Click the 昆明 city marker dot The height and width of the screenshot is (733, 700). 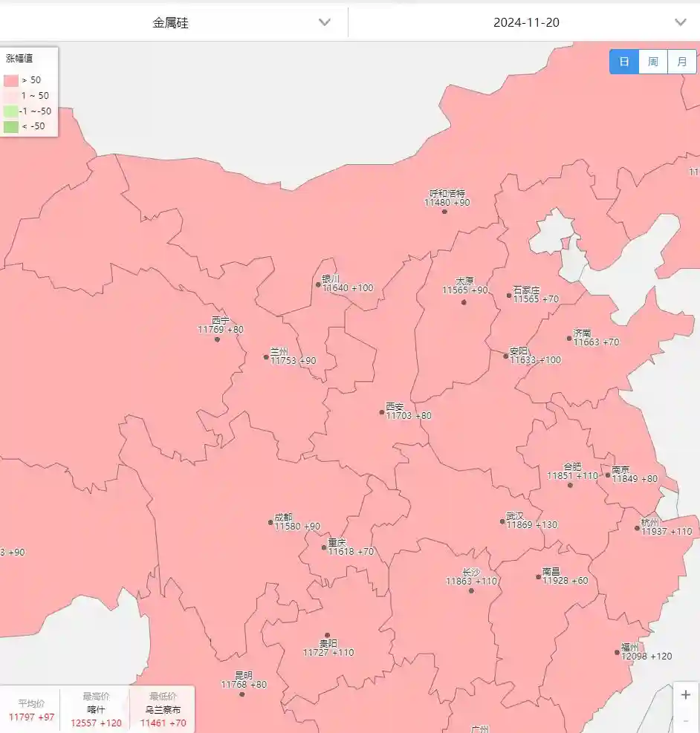[242, 694]
